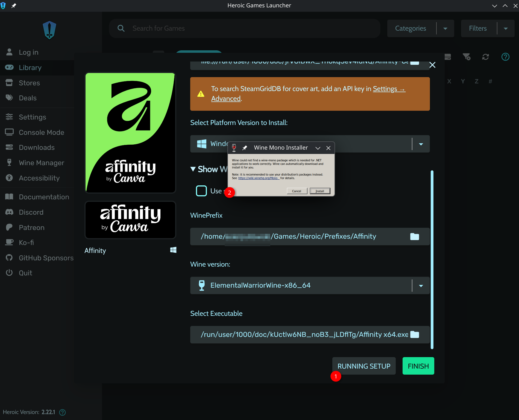The height and width of the screenshot is (420, 519).
Task: Click the Select Executable path field
Action: (310, 335)
